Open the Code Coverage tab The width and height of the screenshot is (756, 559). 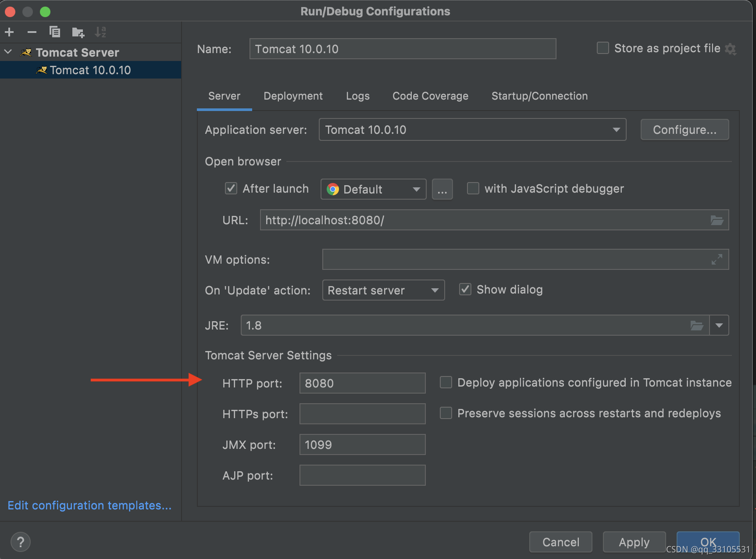click(430, 96)
